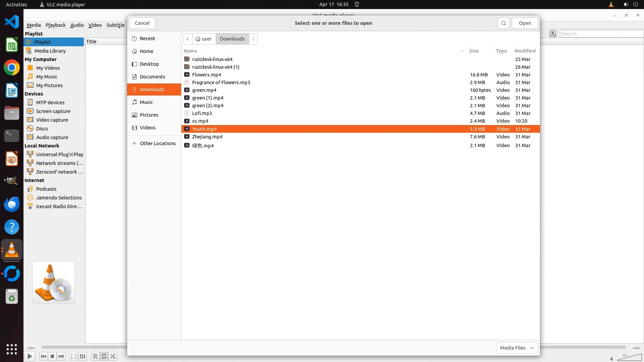
Task: Select Videos folder in dialog sidebar
Action: click(x=147, y=128)
